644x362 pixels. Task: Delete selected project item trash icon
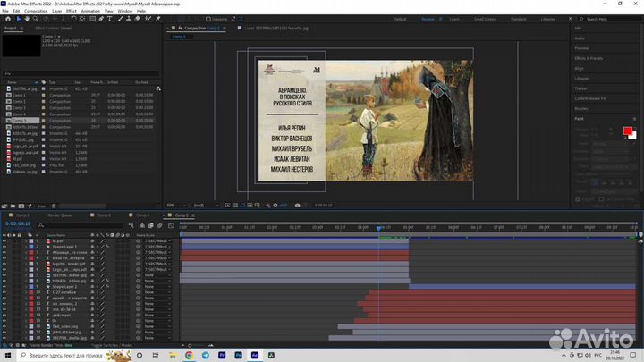tap(54, 206)
